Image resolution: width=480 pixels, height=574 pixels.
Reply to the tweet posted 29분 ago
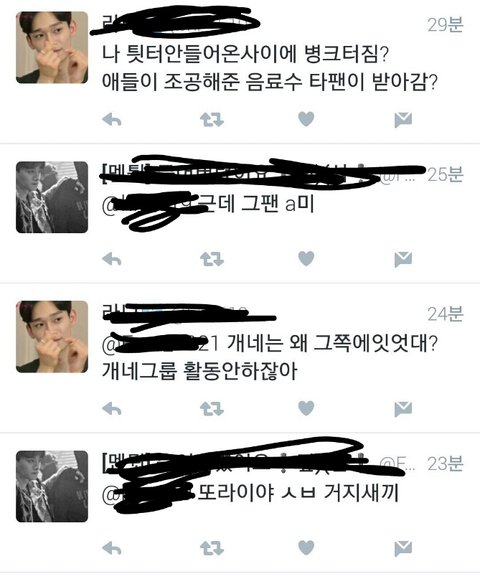pos(112,119)
